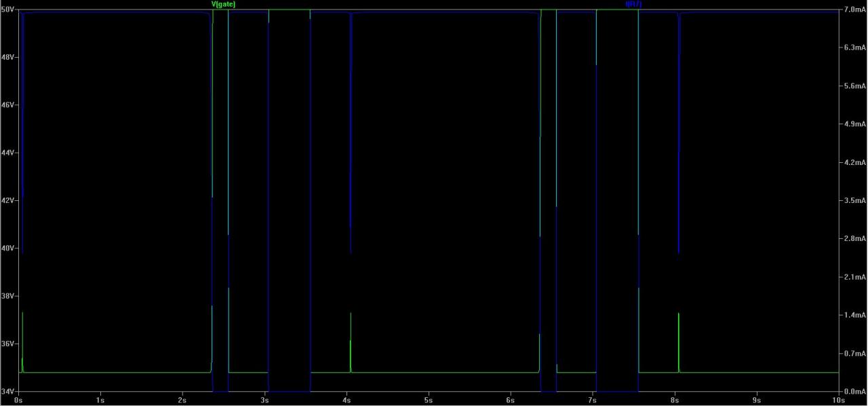Click the 6s time axis label

click(510, 401)
